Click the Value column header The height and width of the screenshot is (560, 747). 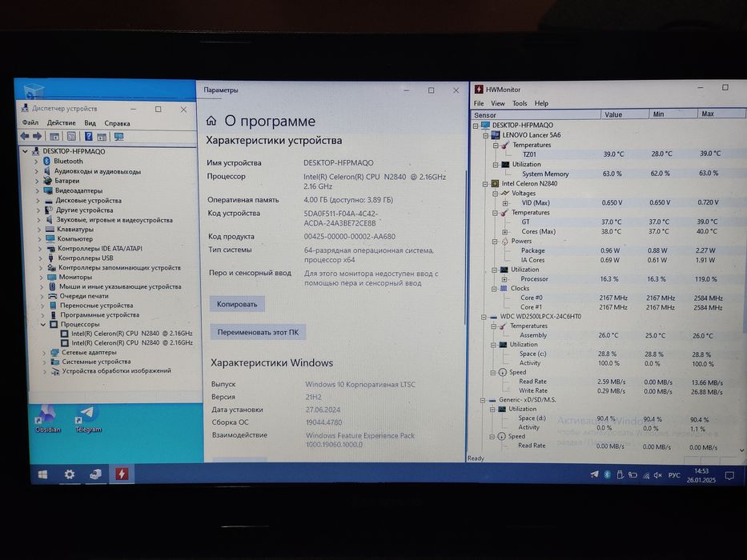tap(625, 114)
